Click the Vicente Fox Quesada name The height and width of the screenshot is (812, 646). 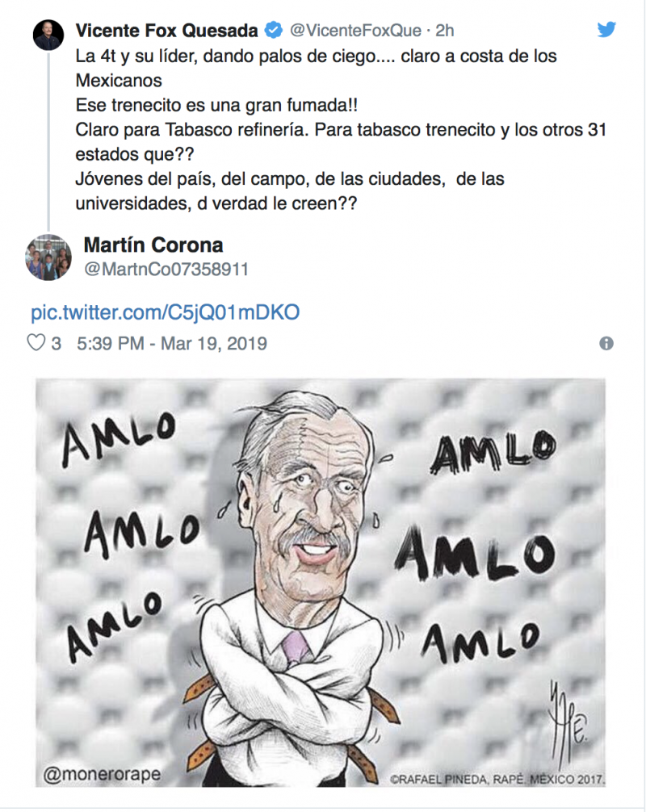tap(167, 31)
